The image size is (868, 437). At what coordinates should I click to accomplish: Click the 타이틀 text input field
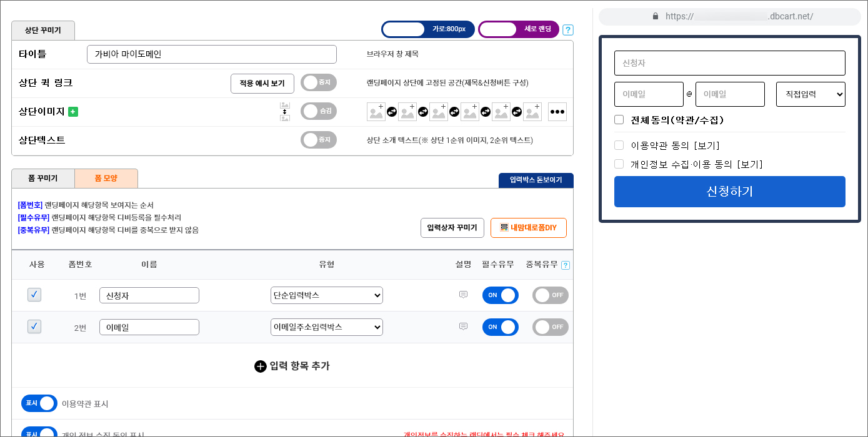[211, 54]
